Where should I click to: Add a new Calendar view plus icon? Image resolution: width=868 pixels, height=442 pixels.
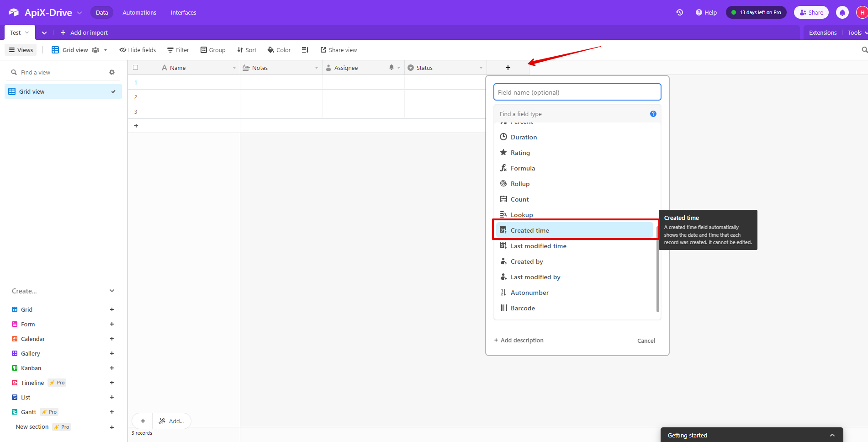[x=112, y=339]
